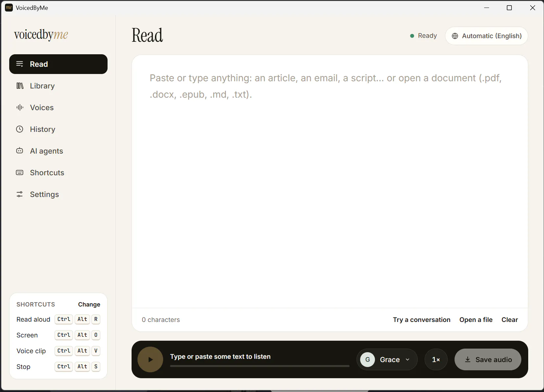544x392 pixels.
Task: Click the Read lines icon in sidebar
Action: [20, 64]
